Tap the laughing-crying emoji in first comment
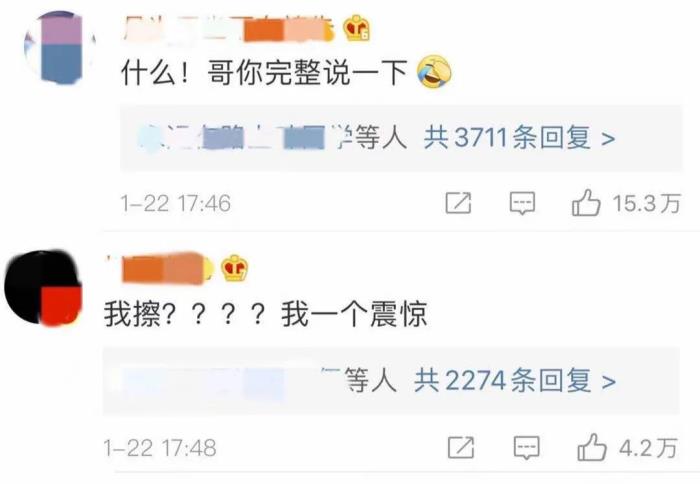Viewport: 700px width, 484px height. pyautogui.click(x=434, y=71)
